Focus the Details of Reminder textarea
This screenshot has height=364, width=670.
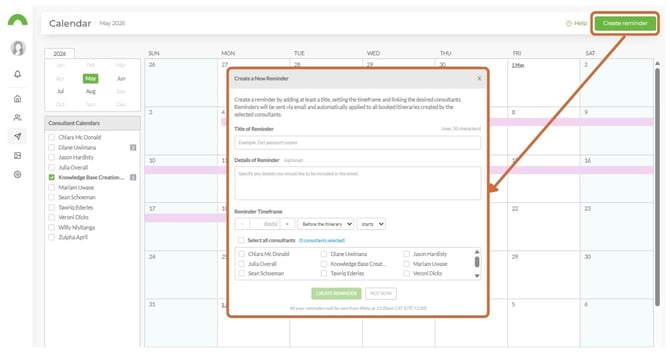[x=358, y=183]
